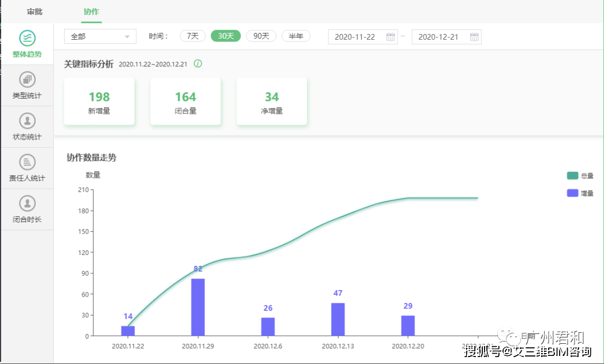Open the start date calendar icon
Screen dimensions: 604x364
pyautogui.click(x=391, y=37)
